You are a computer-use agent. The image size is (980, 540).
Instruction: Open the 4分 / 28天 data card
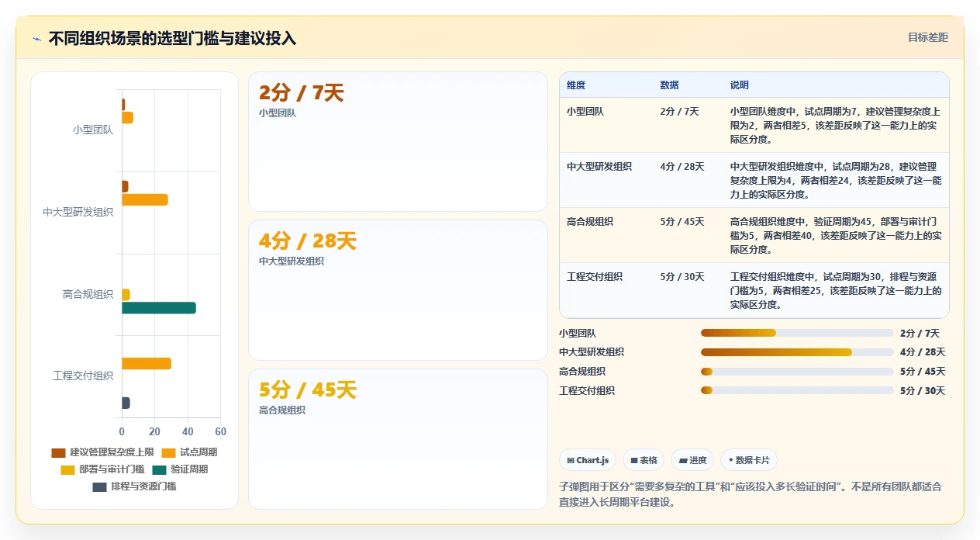[x=398, y=290]
